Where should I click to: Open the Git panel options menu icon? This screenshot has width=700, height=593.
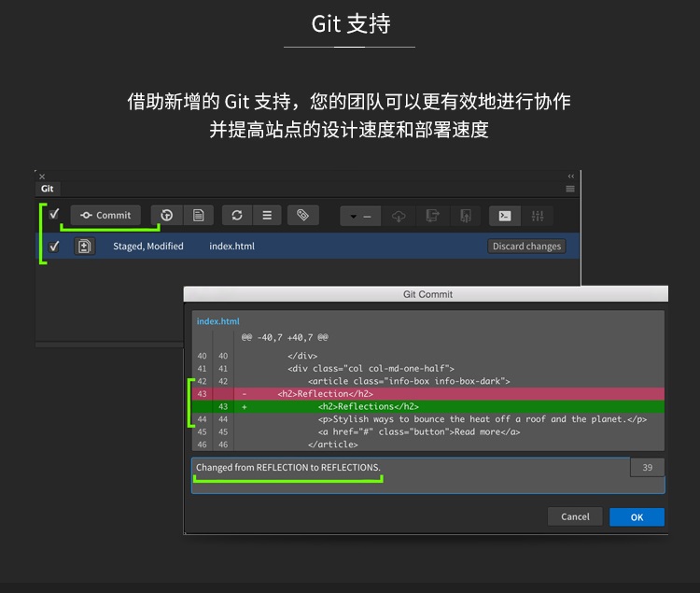click(570, 189)
